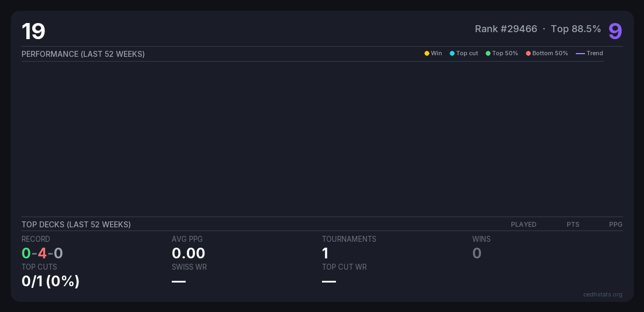Click the red 4 losses in record
This screenshot has width=644, height=312.
[42, 253]
